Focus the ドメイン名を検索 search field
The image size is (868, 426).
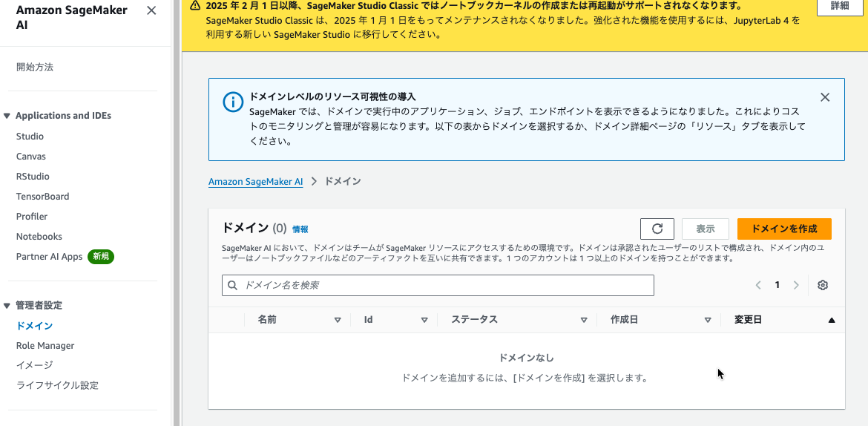(x=438, y=285)
